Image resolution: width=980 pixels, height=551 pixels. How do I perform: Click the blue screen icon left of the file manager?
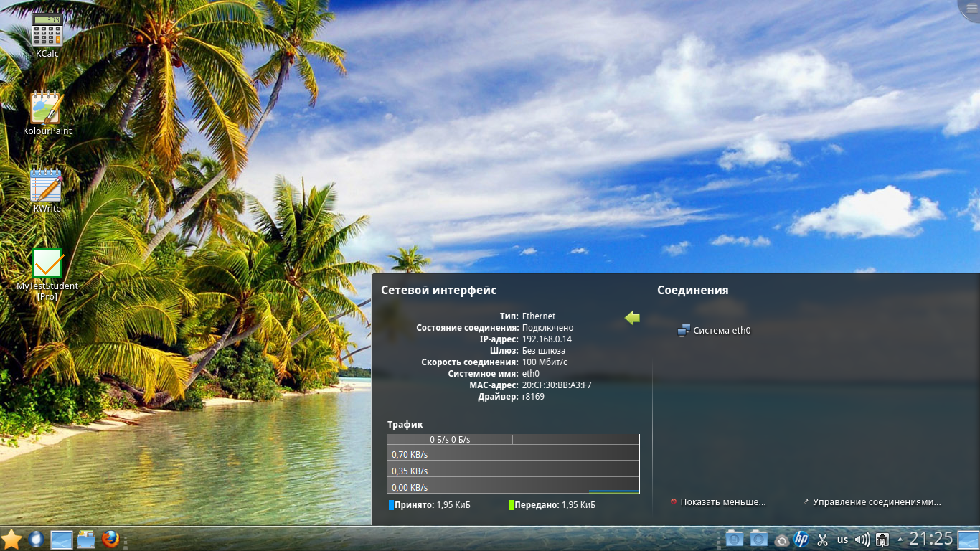(62, 540)
